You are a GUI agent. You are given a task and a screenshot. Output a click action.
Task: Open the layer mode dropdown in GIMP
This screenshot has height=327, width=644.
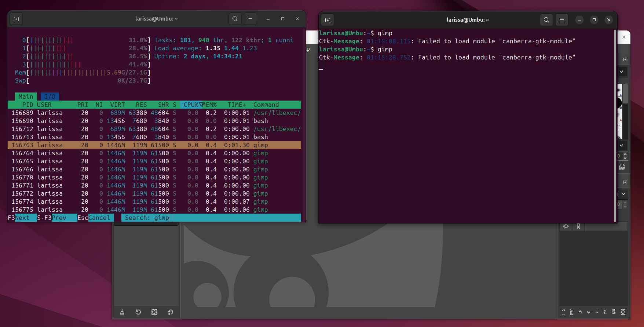(623, 194)
